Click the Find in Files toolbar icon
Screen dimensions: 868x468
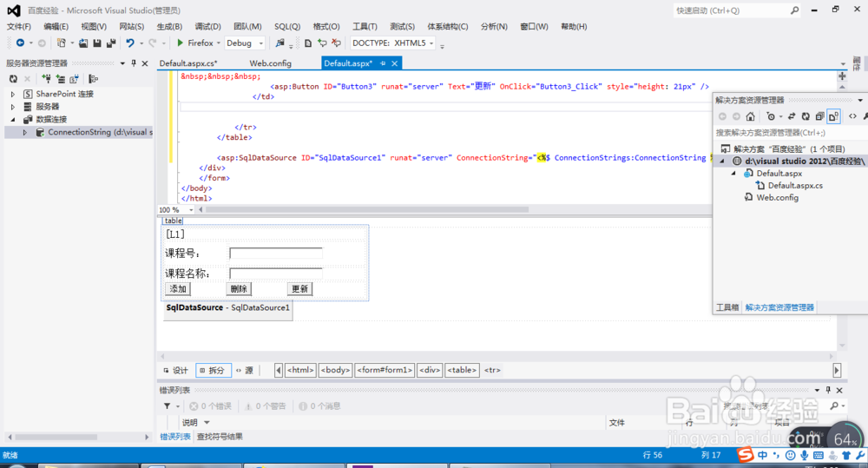280,43
